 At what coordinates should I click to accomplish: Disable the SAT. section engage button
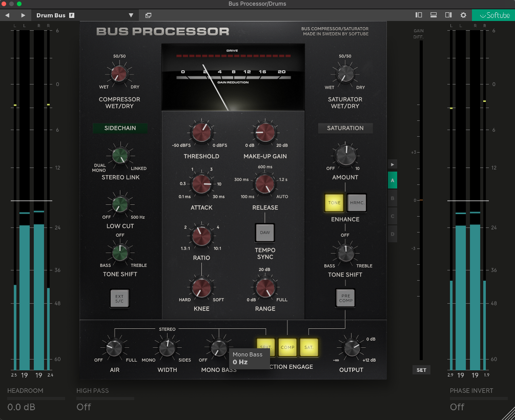pos(309,347)
